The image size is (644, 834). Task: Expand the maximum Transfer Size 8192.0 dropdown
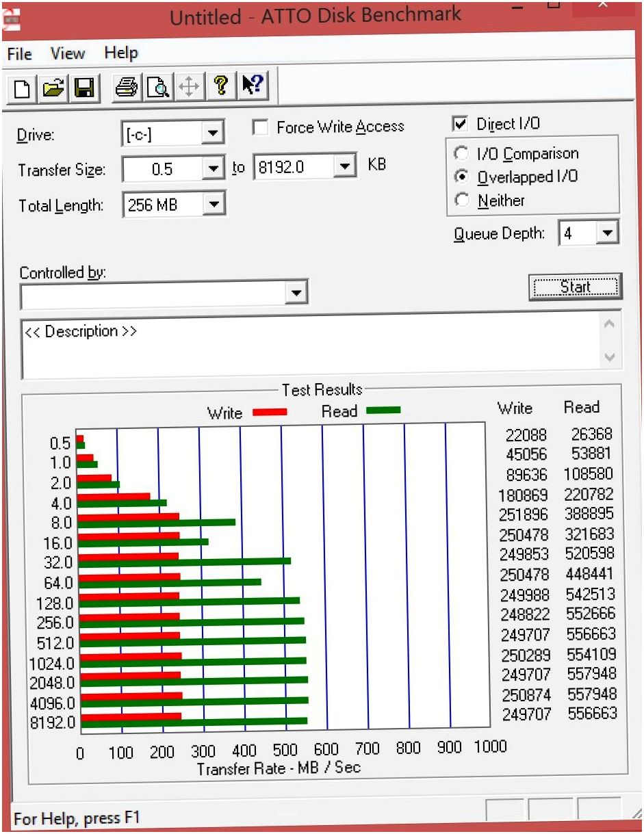coord(346,166)
